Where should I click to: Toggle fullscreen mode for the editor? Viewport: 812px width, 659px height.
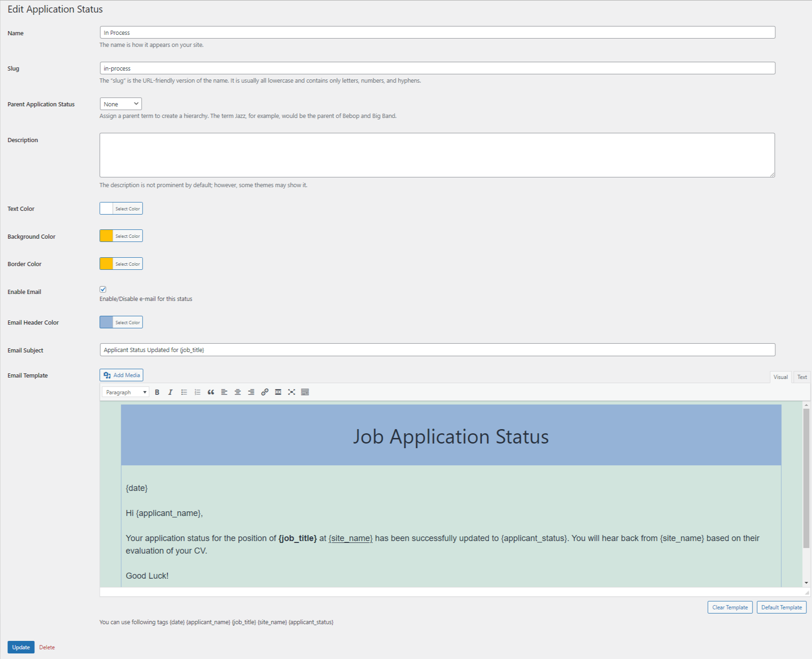[x=291, y=392]
